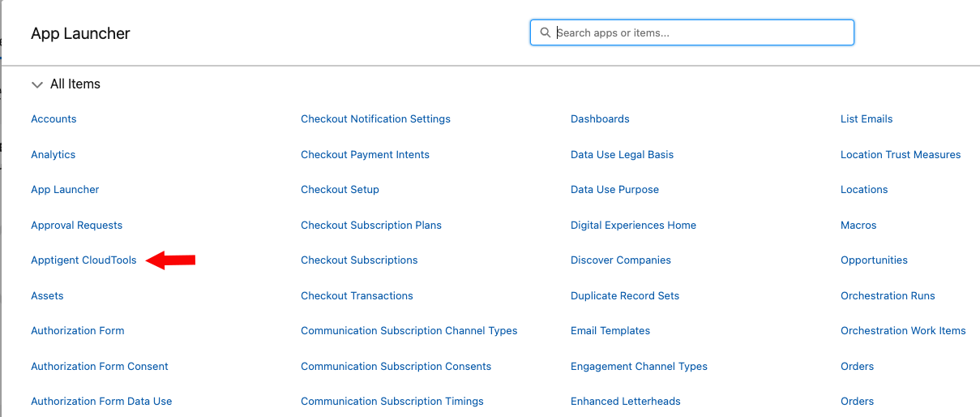Go to Digital Experiences Home
This screenshot has height=417, width=980.
[x=633, y=226]
